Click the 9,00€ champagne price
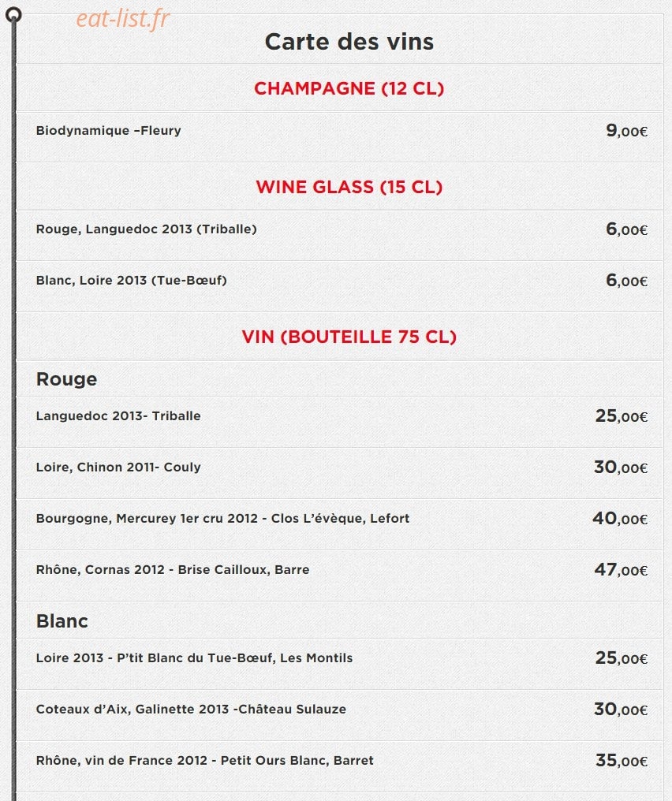Screen dimensions: 672x801 click(x=626, y=131)
